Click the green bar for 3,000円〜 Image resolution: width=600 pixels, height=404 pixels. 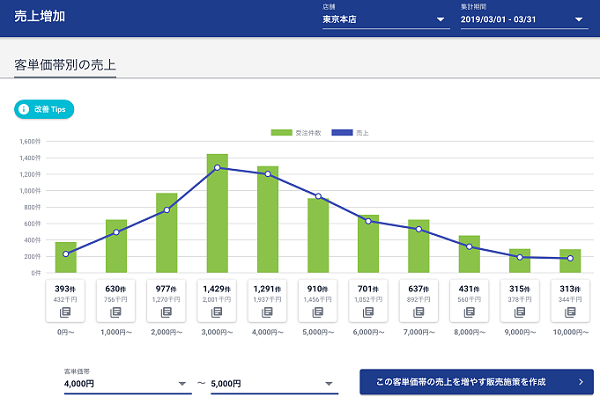pyautogui.click(x=217, y=213)
